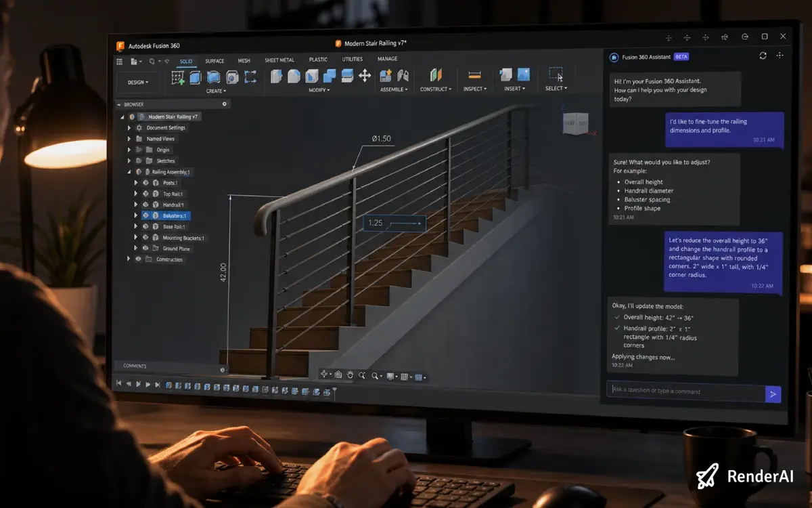The height and width of the screenshot is (508, 812).
Task: Select the Combine tool in Modify
Action: point(330,76)
